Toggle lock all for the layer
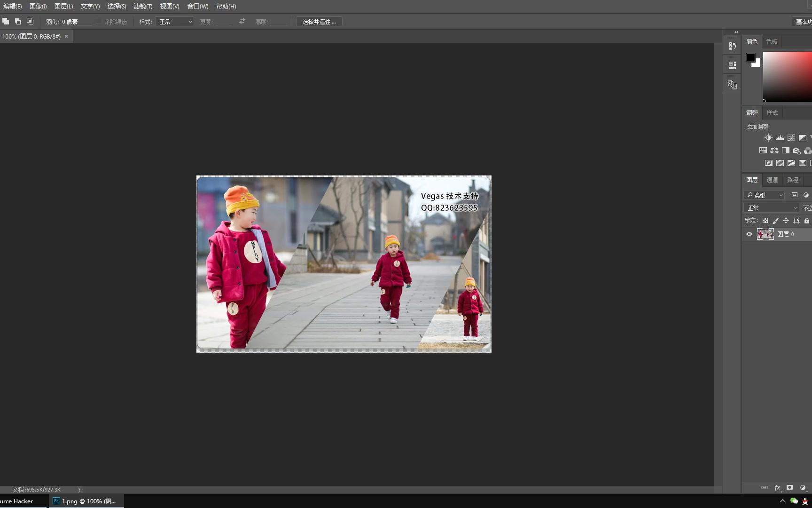Screen dimensions: 812x508 (807, 221)
